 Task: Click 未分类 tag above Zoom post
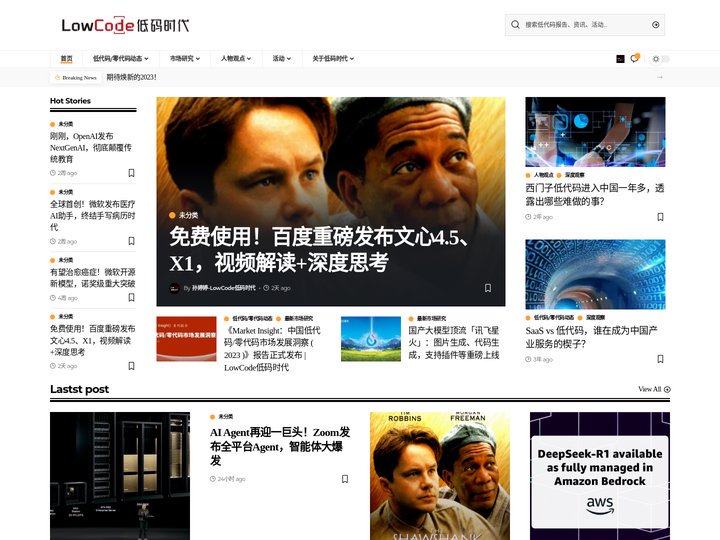click(225, 416)
